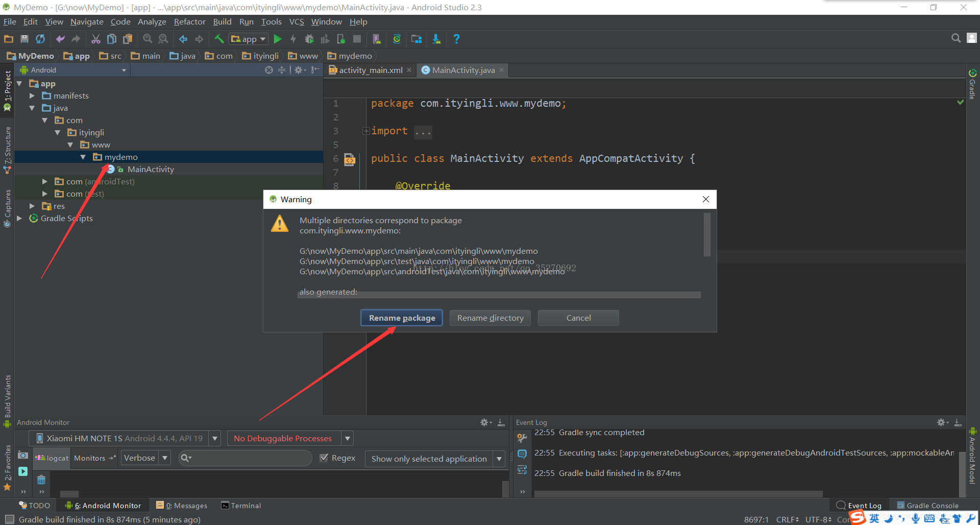The width and height of the screenshot is (980, 525).
Task: Click the Make Project hammer icon
Action: (x=219, y=39)
